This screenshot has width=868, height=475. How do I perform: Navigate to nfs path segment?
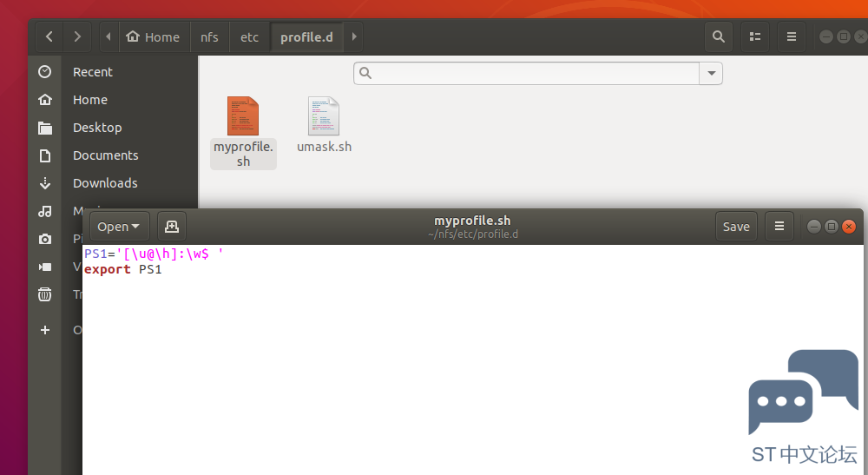[x=209, y=37]
